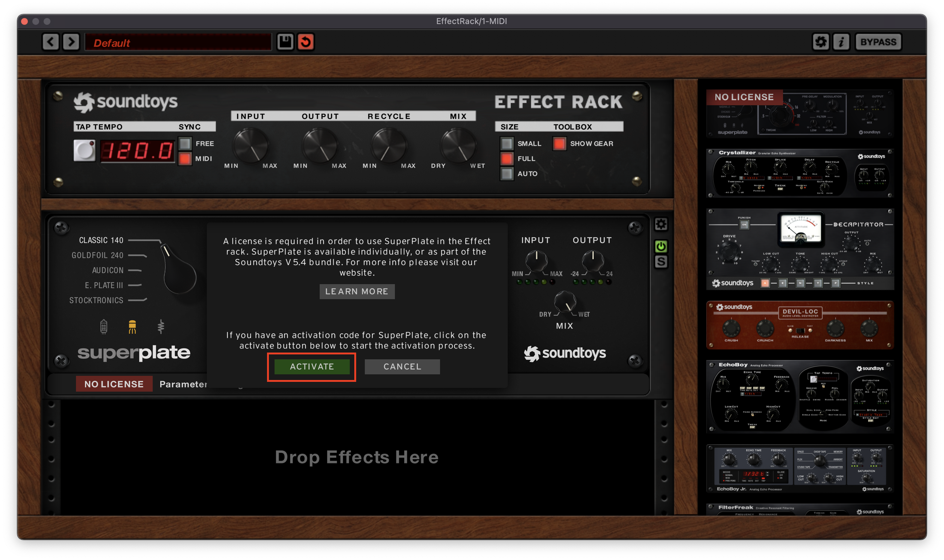Click the RECYCLE knob
944x560 pixels.
click(x=389, y=146)
